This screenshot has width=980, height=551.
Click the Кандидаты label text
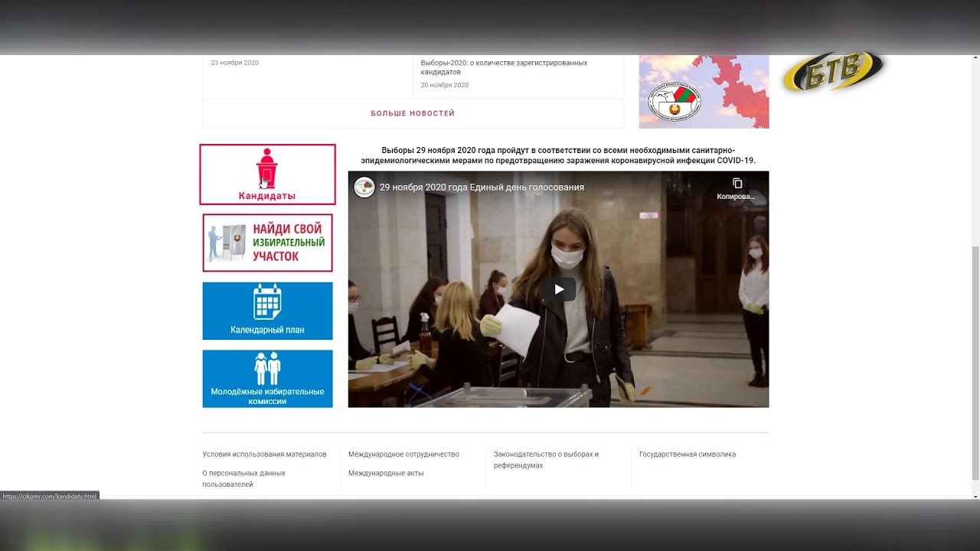[266, 196]
